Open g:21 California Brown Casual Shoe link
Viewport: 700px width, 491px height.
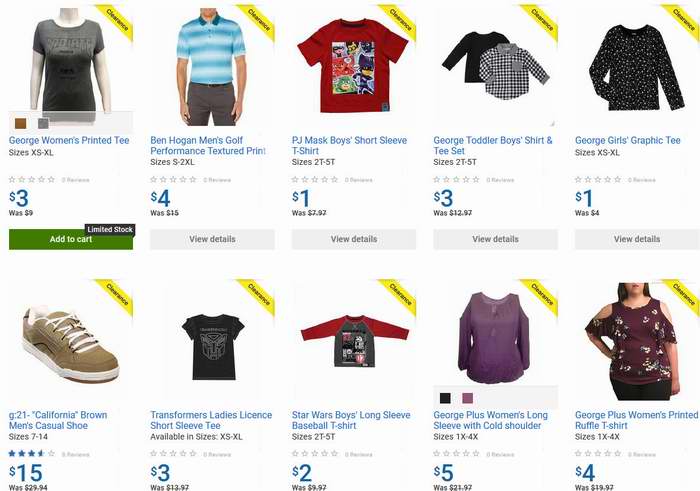click(58, 420)
